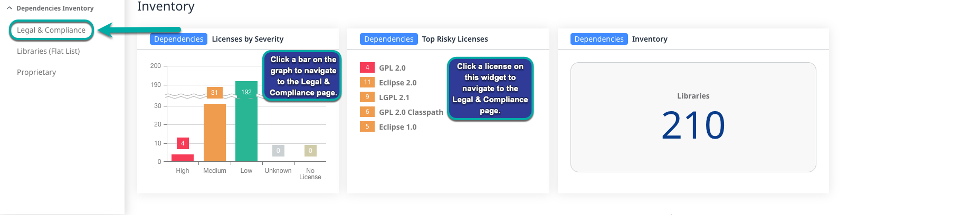
Task: Click the GPL 2.0 license entry
Action: click(x=392, y=68)
